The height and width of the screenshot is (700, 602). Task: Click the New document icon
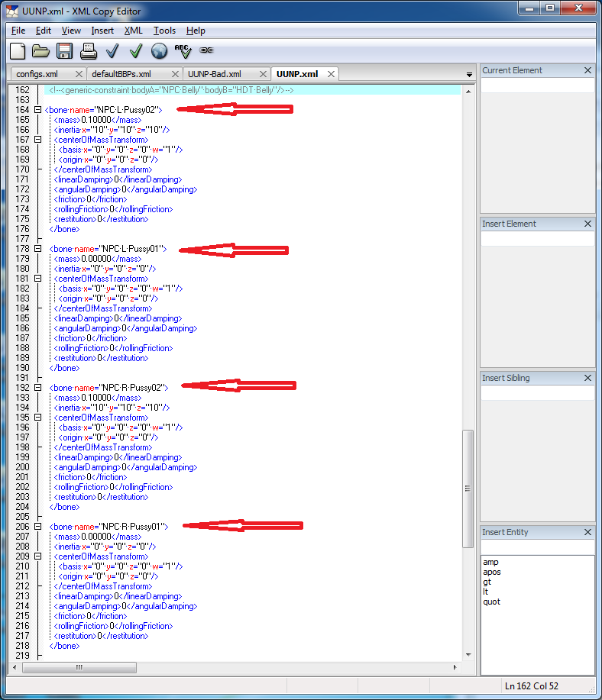click(18, 51)
